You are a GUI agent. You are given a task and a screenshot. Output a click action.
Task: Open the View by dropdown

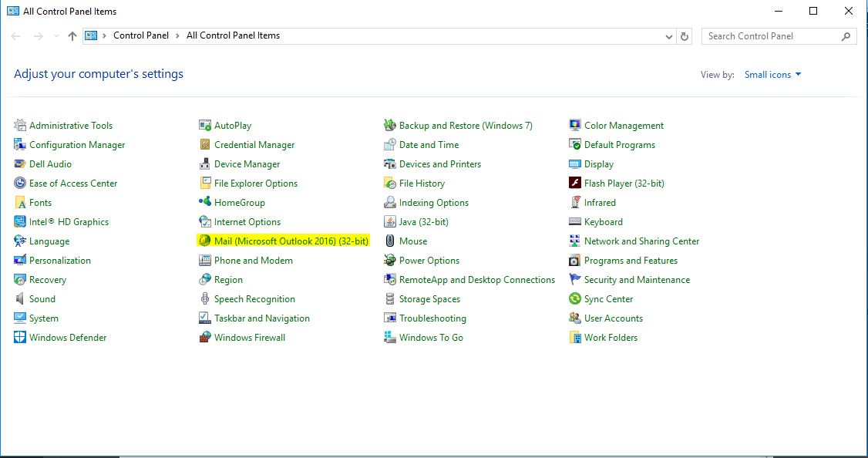[772, 74]
